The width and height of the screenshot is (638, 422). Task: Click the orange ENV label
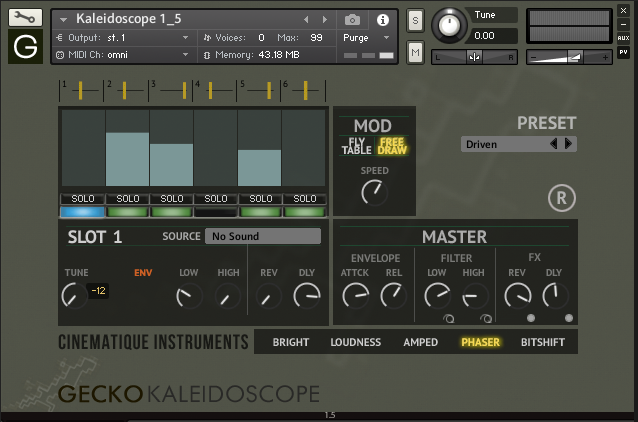click(x=143, y=273)
